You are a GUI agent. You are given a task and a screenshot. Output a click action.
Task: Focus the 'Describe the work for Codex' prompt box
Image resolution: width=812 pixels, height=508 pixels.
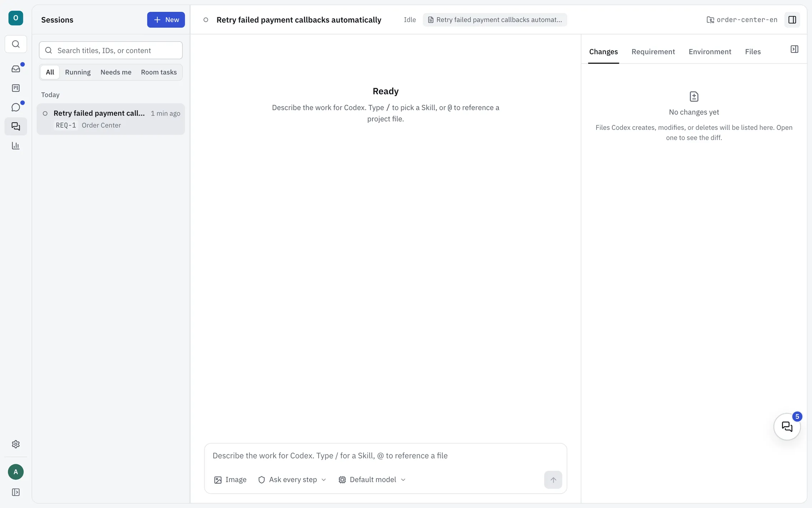point(385,456)
